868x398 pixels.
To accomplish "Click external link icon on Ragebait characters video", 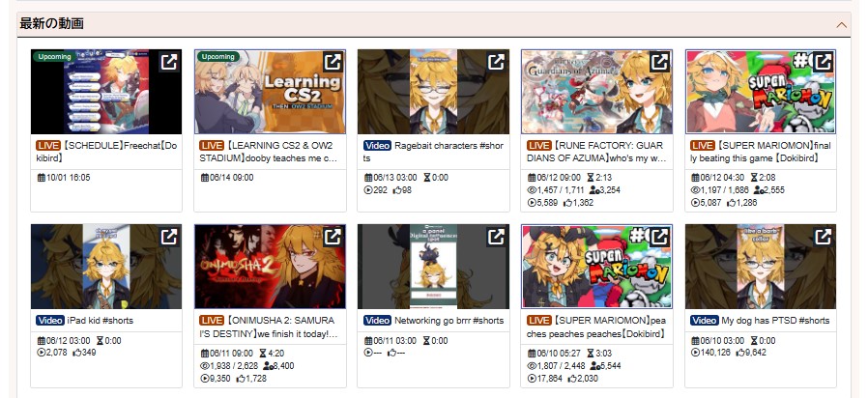I will tap(496, 62).
